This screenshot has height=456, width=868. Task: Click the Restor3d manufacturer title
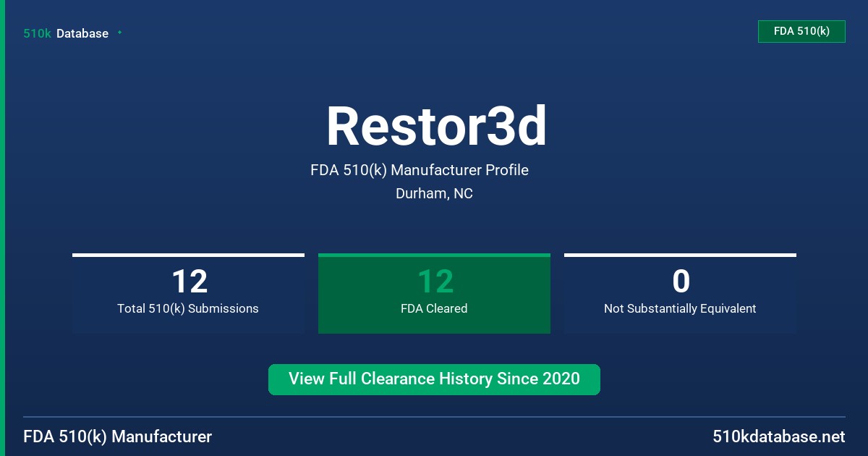click(x=437, y=127)
